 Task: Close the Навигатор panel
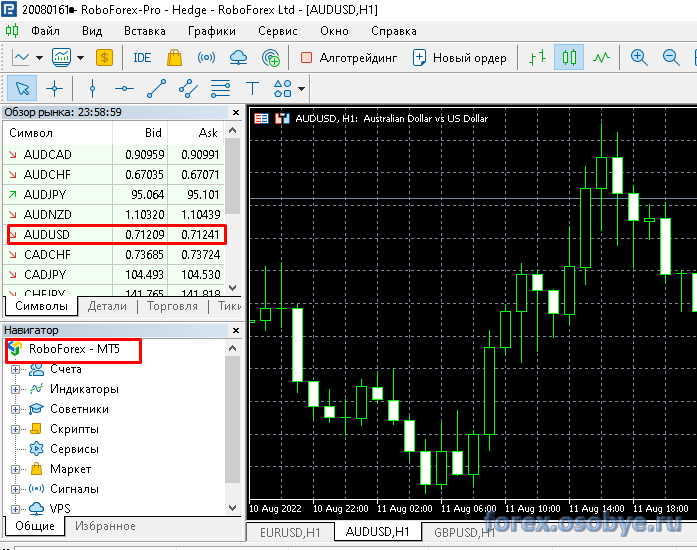(236, 330)
